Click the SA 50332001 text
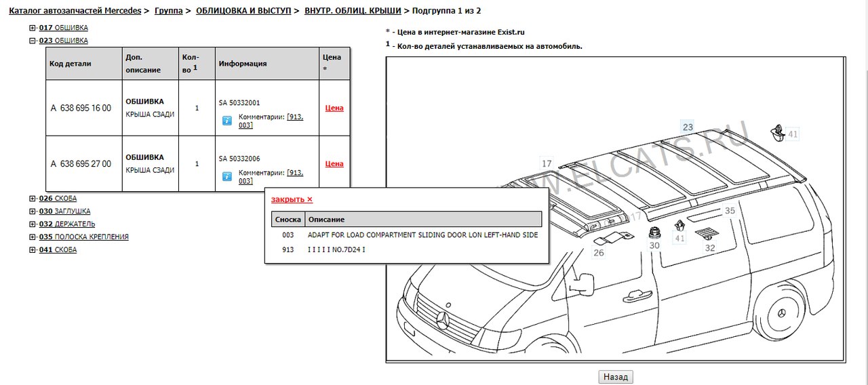The image size is (868, 385). 239,103
